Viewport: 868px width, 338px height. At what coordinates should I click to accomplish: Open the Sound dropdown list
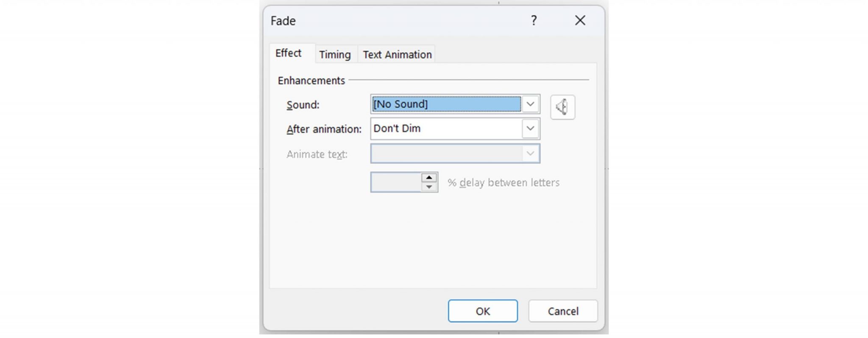pos(529,103)
